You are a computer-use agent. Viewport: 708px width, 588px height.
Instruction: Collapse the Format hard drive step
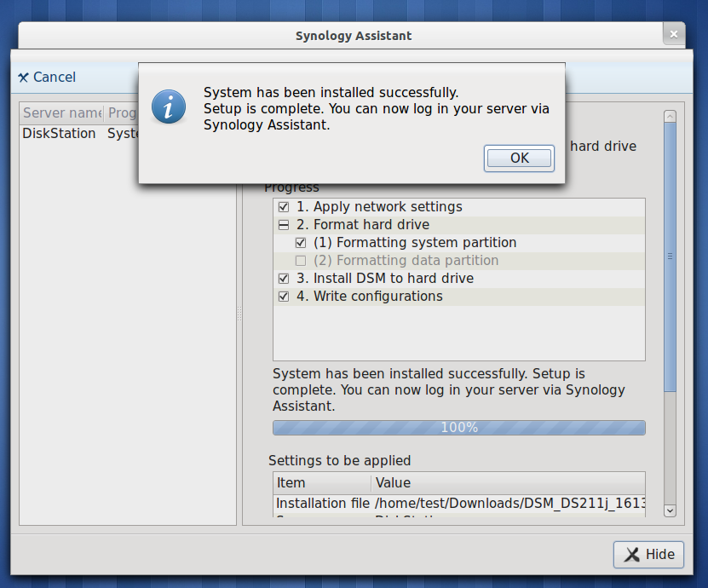(x=284, y=225)
